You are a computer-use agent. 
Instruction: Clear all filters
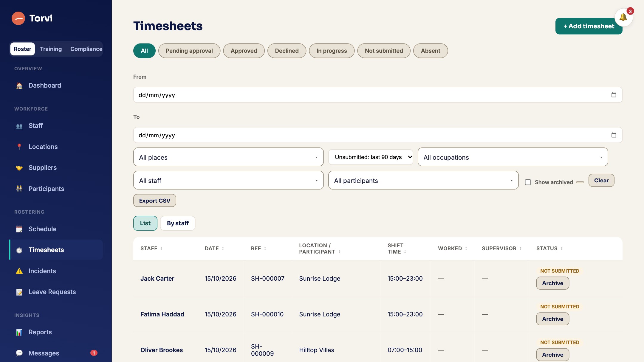pyautogui.click(x=601, y=180)
